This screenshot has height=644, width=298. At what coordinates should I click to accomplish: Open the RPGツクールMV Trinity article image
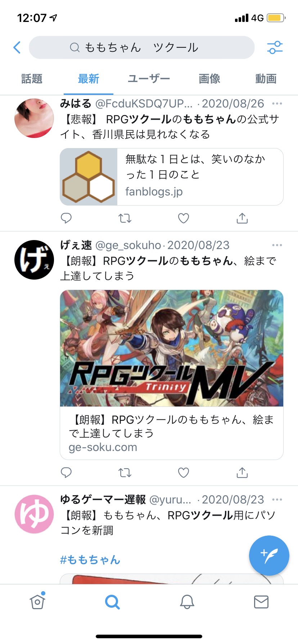click(172, 348)
